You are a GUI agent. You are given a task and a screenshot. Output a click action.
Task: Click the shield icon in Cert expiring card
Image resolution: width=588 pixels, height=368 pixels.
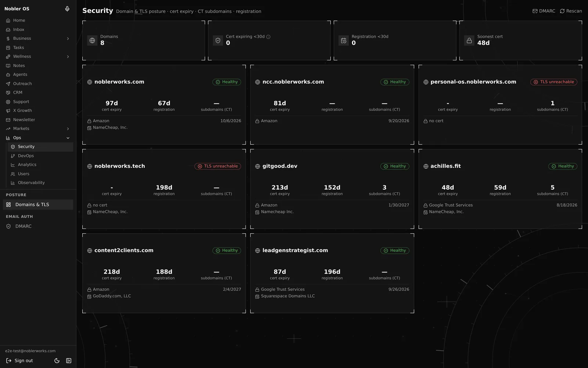point(218,40)
